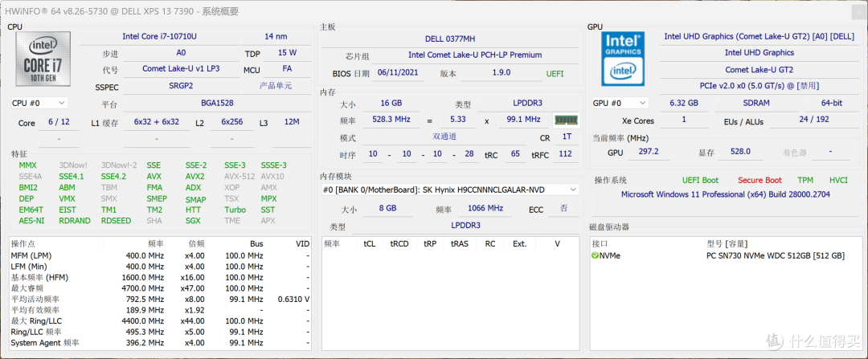Click the 产品单元 link next to SSPEC
868x359 pixels.
276,86
